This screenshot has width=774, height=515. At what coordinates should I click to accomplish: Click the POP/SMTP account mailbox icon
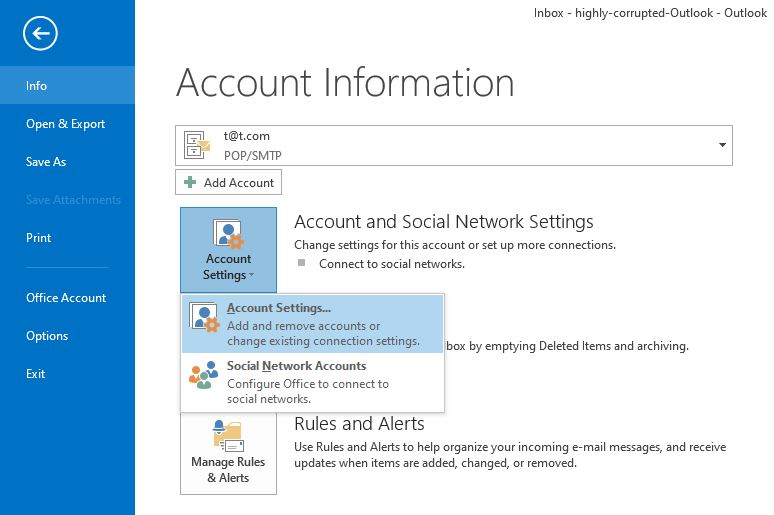(x=196, y=145)
